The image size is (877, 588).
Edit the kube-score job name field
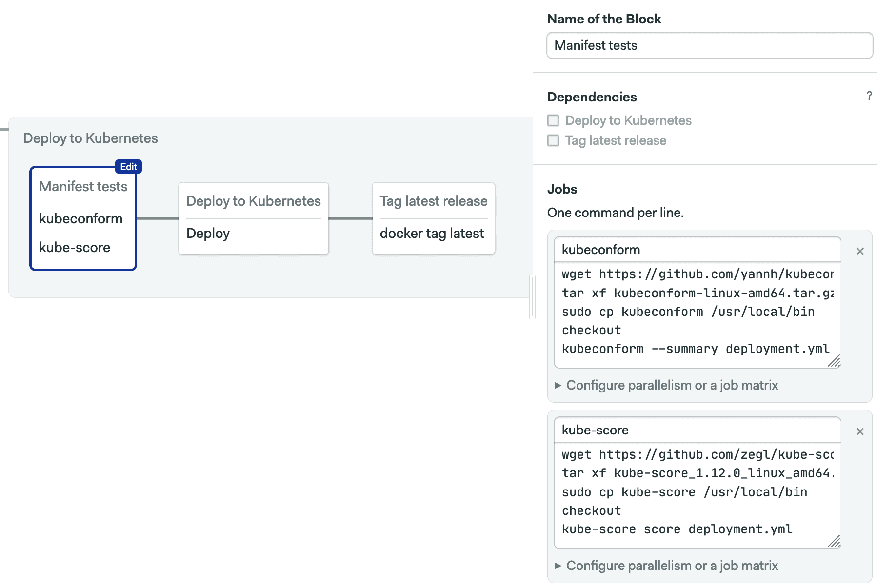(x=698, y=430)
